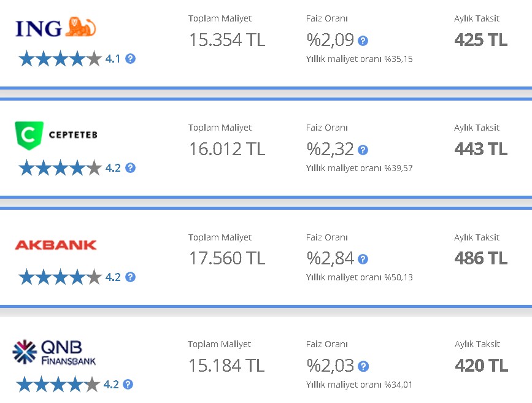This screenshot has height=403, width=532.
Task: Show rating info icon for Akbank
Action: click(130, 277)
